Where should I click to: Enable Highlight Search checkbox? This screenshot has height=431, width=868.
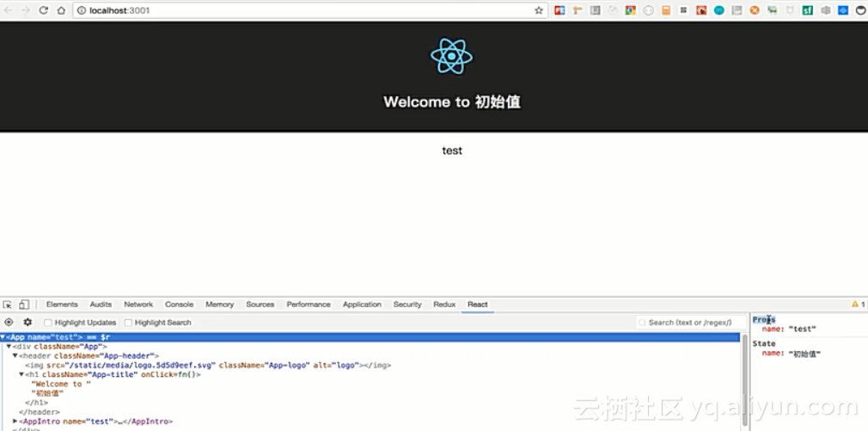128,323
